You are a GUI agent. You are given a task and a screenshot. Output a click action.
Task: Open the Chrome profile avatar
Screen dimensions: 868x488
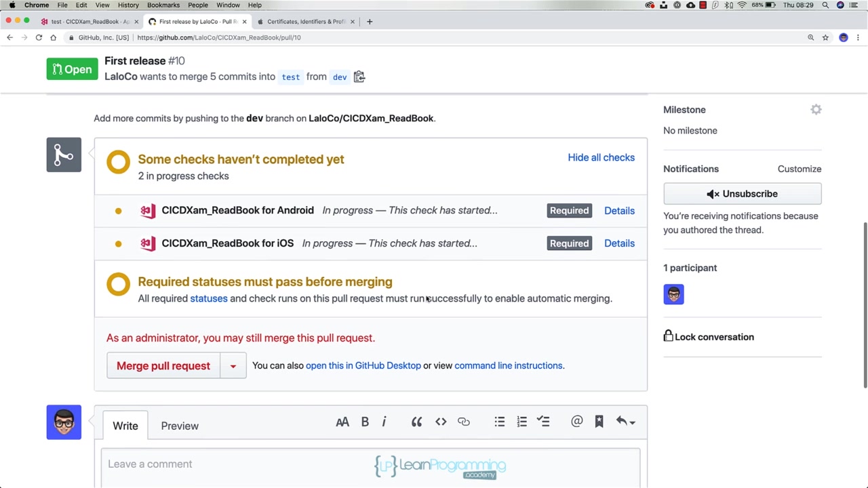tap(844, 37)
